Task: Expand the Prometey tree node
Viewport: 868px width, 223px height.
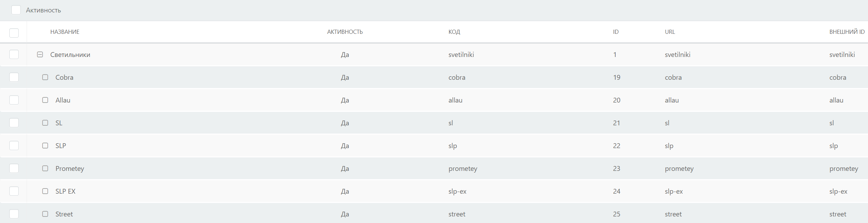Action: pyautogui.click(x=45, y=168)
